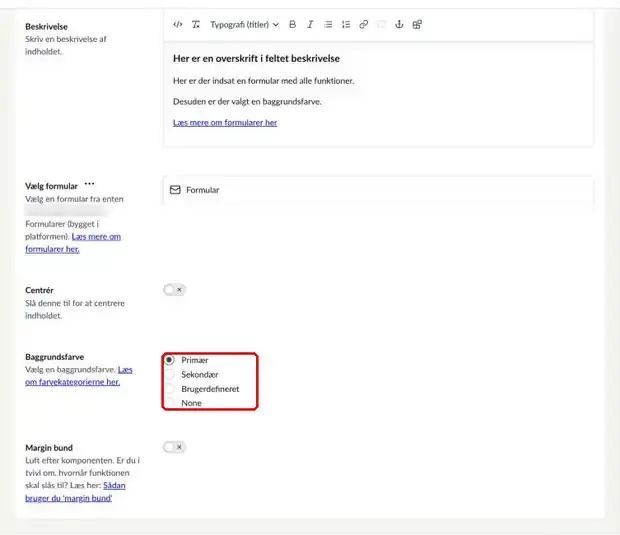This screenshot has height=535, width=620.
Task: Click the Baggrundsfarve field label
Action: (x=55, y=357)
